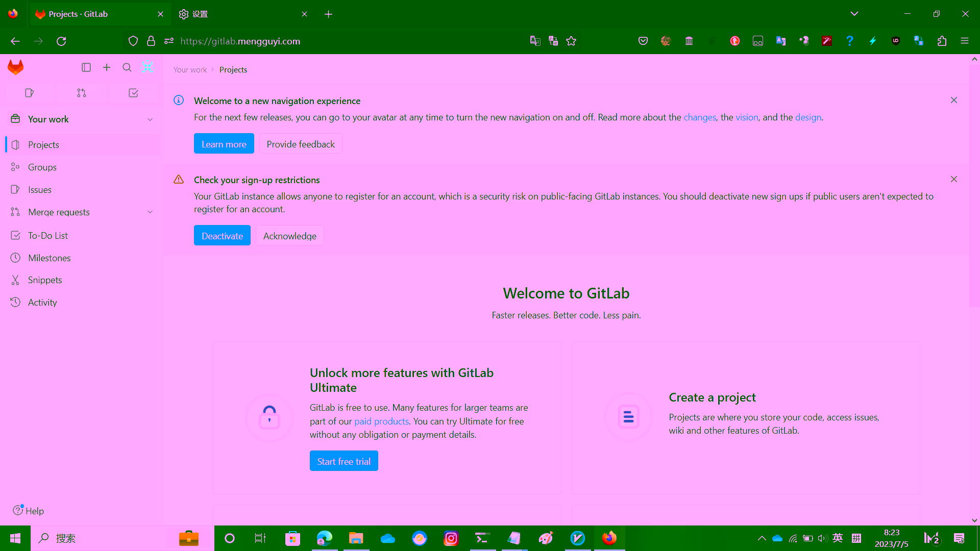Click the search magnifier icon in sidebar
The width and height of the screenshot is (980, 551).
[127, 67]
